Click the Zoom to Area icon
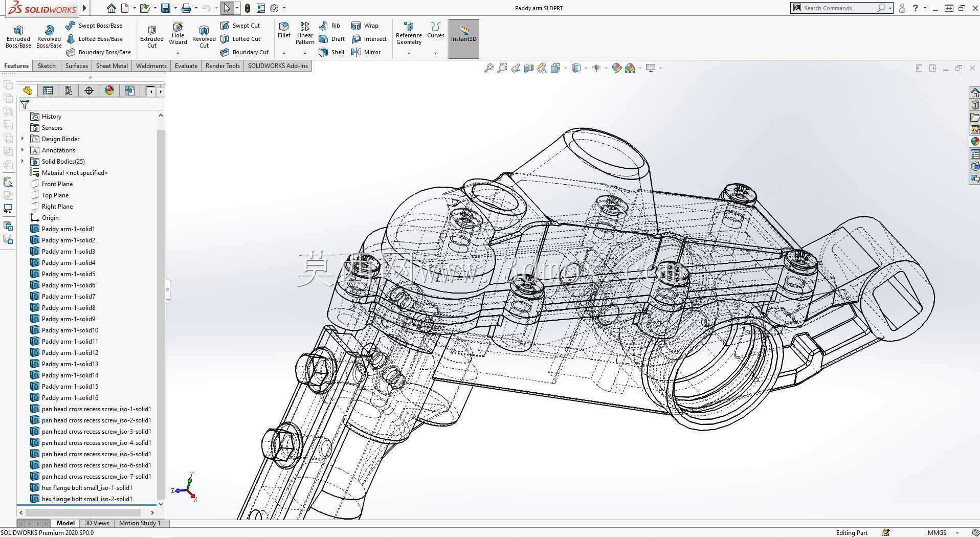Screen dimensions: 980x538 (x=502, y=68)
